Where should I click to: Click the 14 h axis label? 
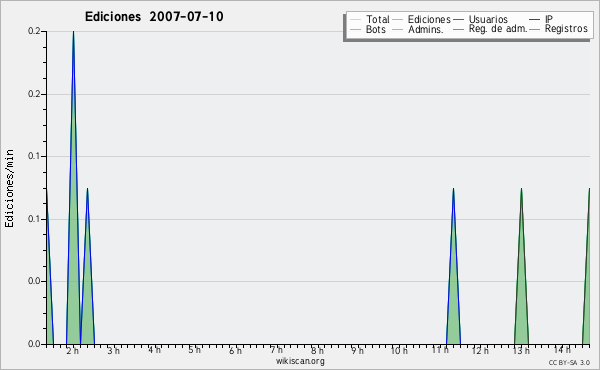[562, 350]
